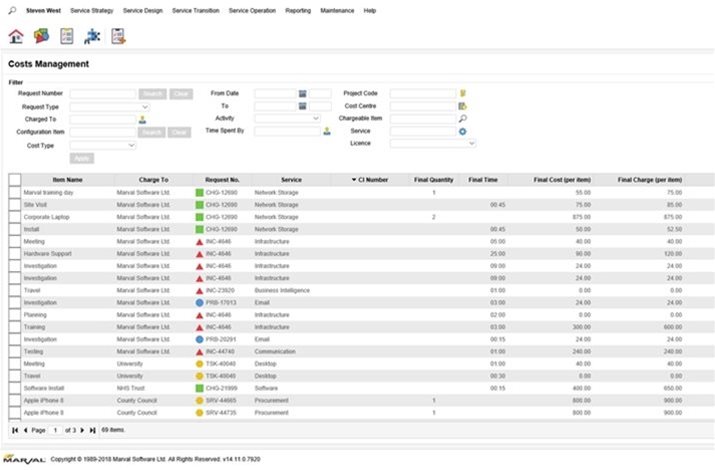Click the Charge To column header
This screenshot has height=470, width=715.
point(154,180)
